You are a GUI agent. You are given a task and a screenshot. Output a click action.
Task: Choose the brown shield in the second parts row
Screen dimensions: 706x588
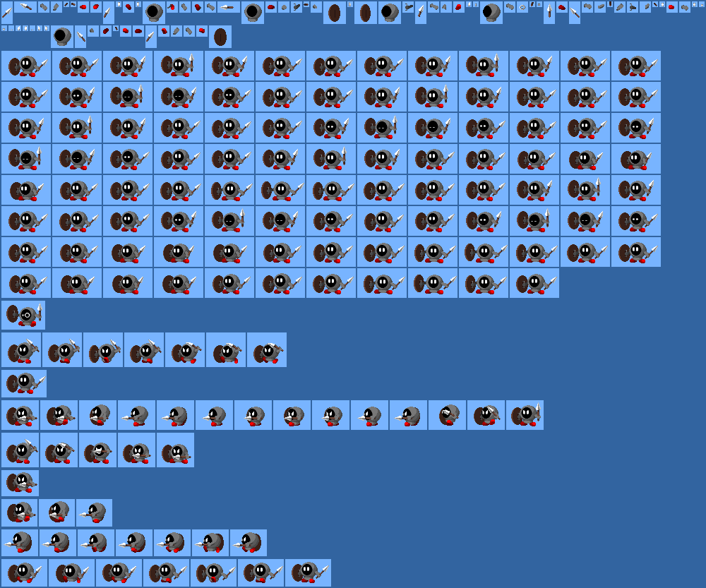pos(220,37)
